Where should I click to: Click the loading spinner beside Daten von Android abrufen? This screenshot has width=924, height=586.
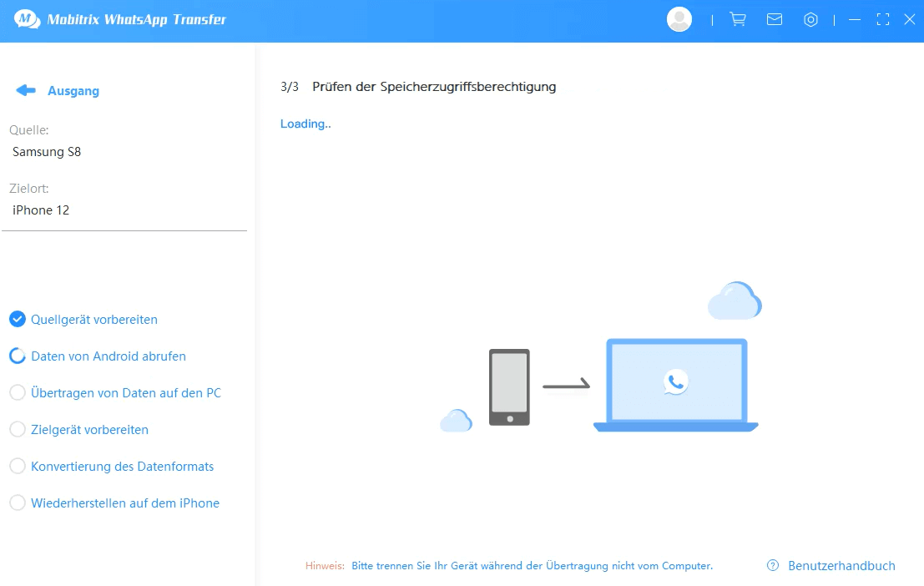click(18, 356)
